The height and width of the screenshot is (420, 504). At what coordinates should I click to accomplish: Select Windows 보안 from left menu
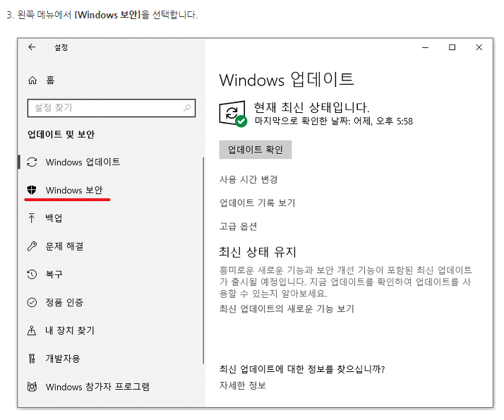74,190
